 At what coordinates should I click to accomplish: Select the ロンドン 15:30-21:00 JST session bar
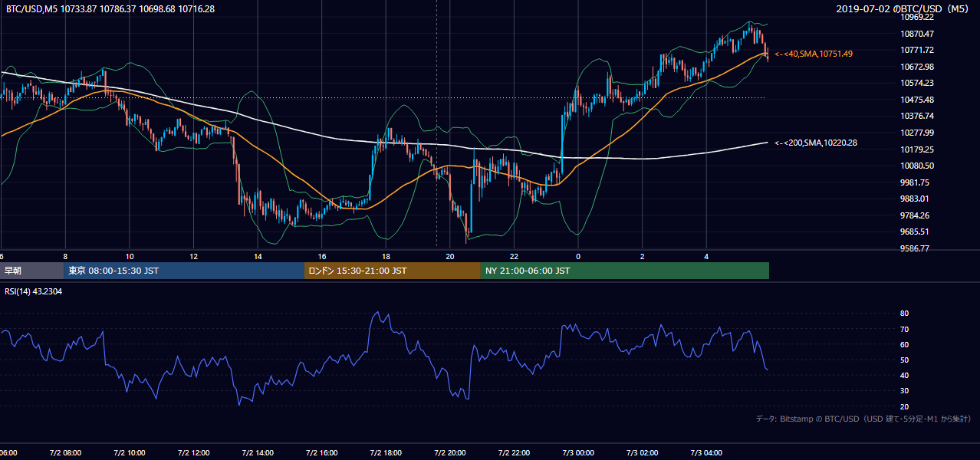393,271
